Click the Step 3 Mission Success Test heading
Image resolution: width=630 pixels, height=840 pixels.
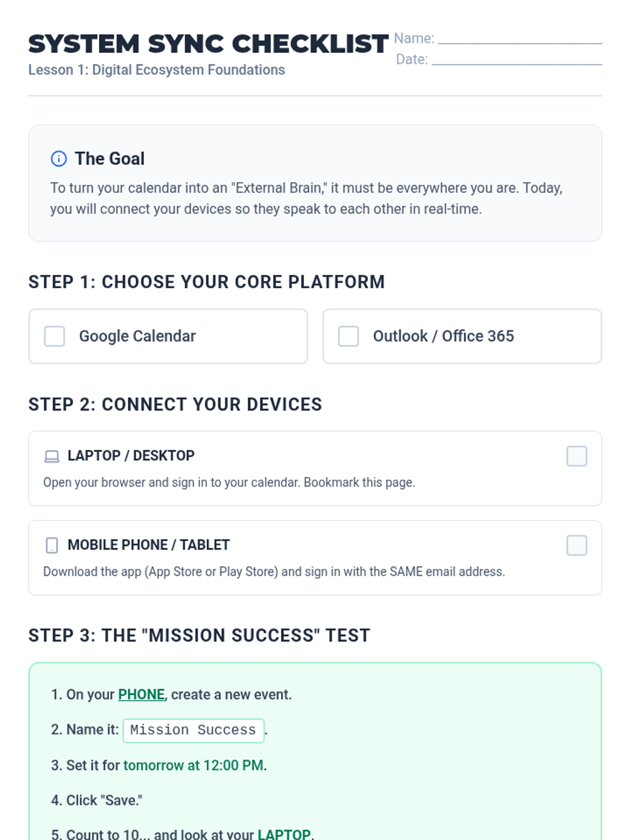(199, 636)
